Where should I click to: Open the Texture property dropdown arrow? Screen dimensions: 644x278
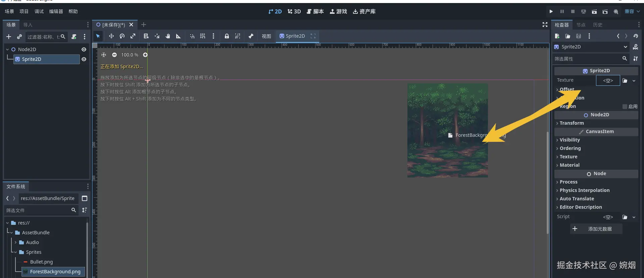pos(634,81)
